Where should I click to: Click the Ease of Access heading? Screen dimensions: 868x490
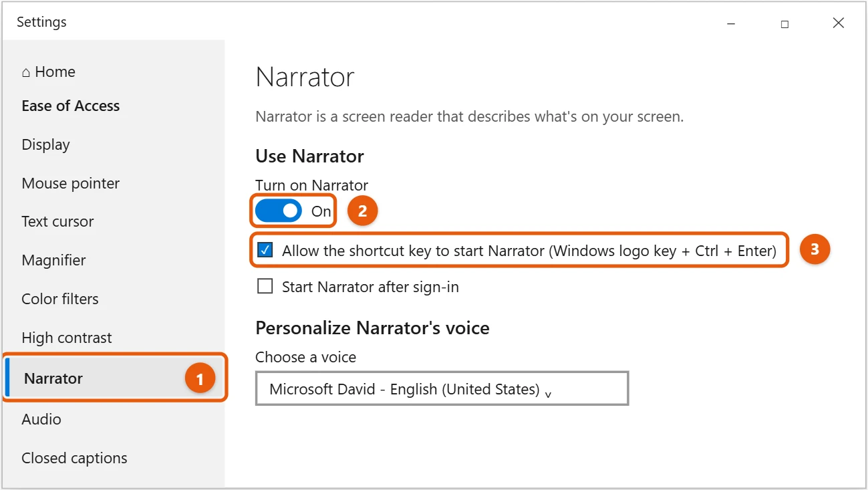(70, 106)
